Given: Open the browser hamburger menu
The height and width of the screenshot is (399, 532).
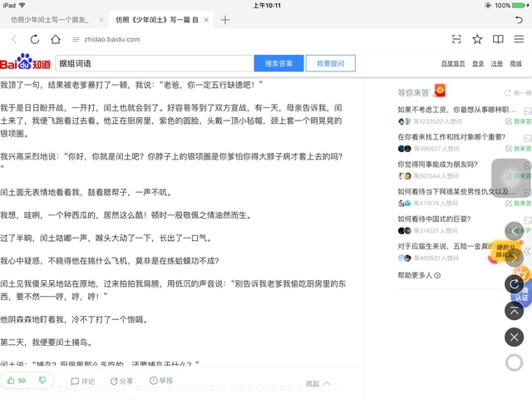Looking at the screenshot, I should click(519, 39).
